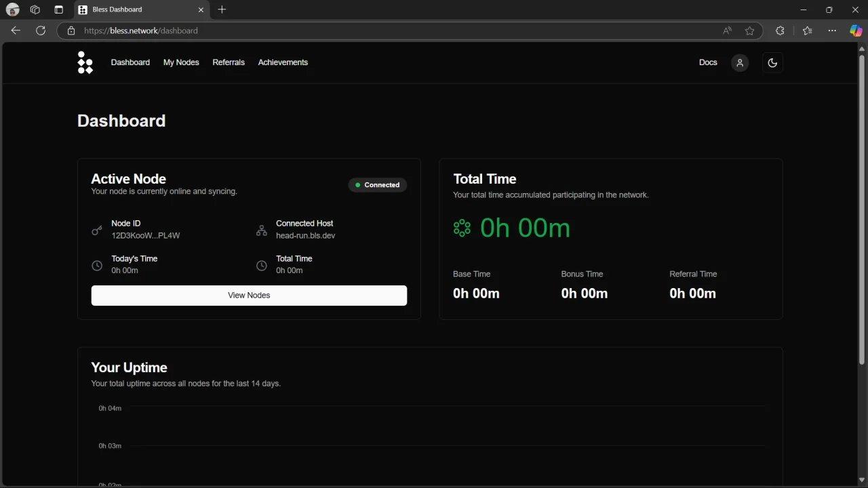Open the user profile icon
868x488 pixels.
pyautogui.click(x=740, y=62)
